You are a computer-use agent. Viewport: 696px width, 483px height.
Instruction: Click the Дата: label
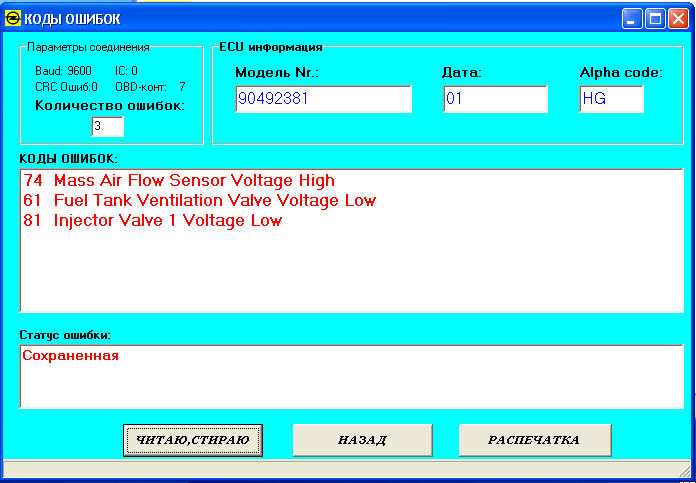click(x=462, y=72)
